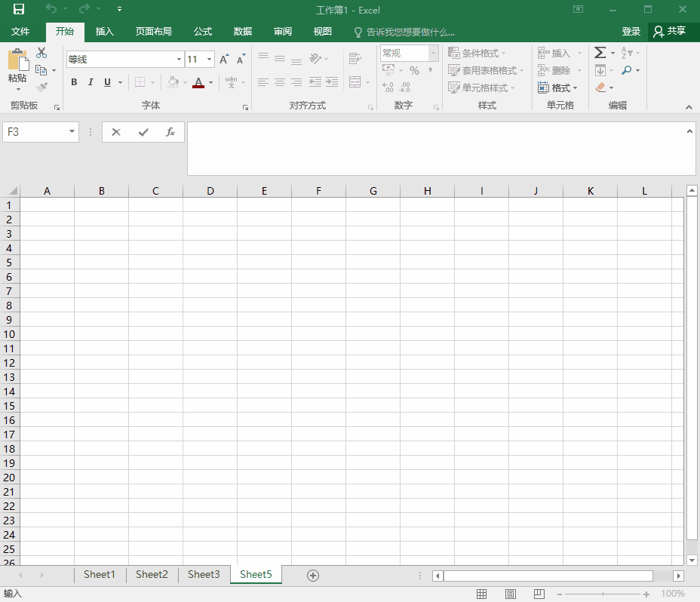Image resolution: width=700 pixels, height=602 pixels.
Task: Toggle Italic formatting
Action: point(91,82)
